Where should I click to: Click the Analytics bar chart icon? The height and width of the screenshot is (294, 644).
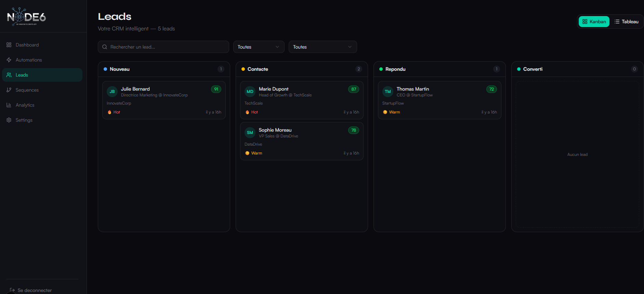click(x=9, y=105)
